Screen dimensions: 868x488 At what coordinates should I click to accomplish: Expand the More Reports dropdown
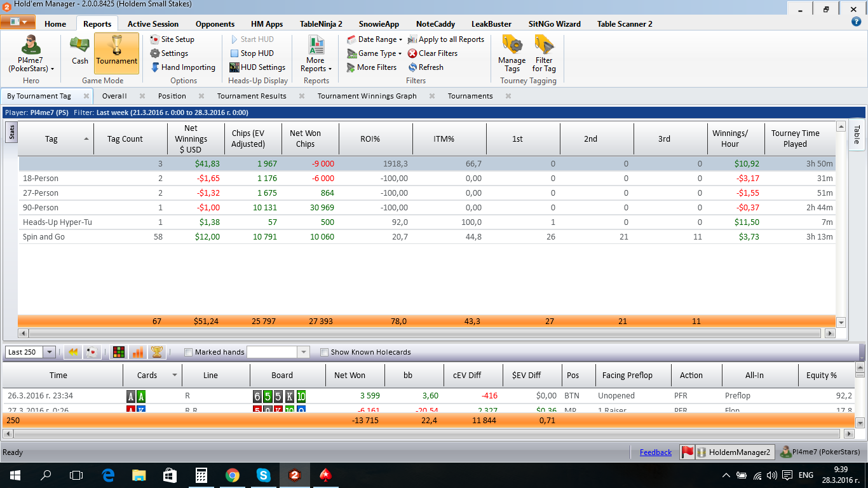316,54
